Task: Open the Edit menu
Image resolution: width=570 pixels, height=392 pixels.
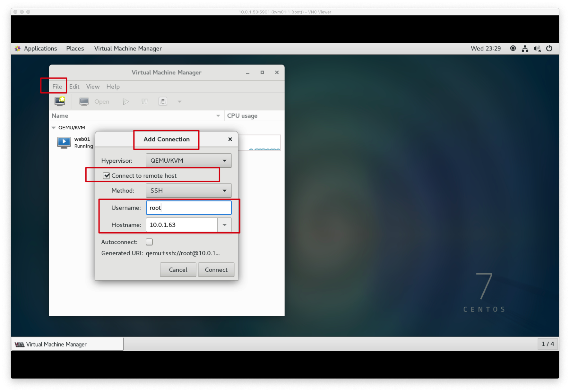Action: (x=74, y=87)
